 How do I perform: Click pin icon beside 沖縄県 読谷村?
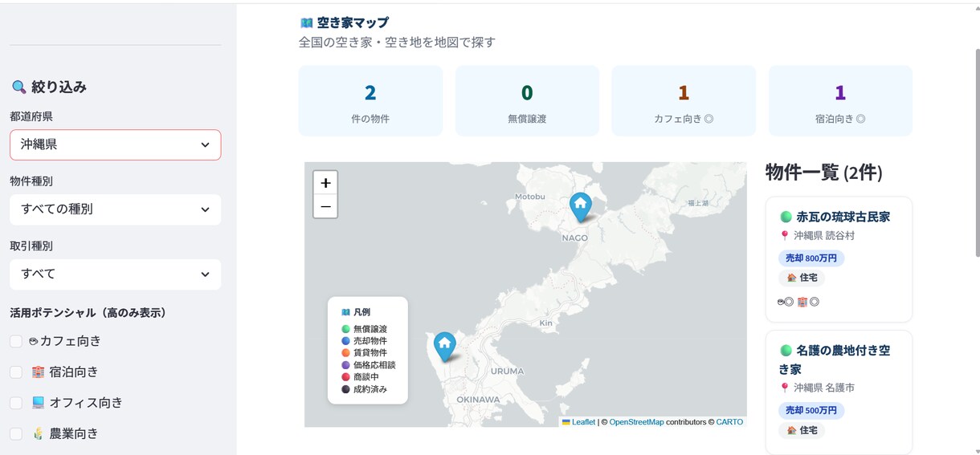click(x=785, y=236)
